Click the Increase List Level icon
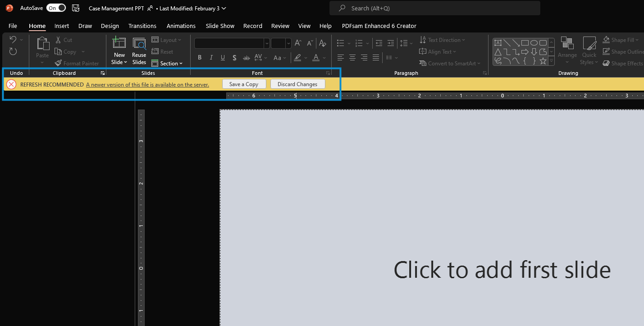 (390, 43)
